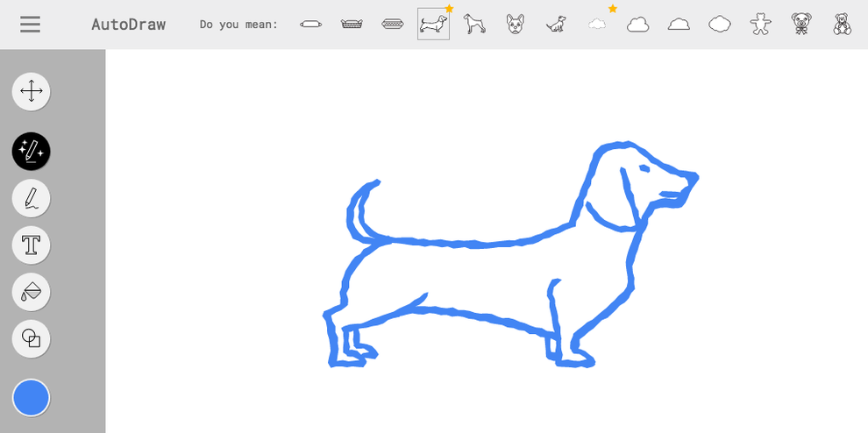Open the hamburger menu
Viewport: 868px width, 433px height.
[31, 25]
